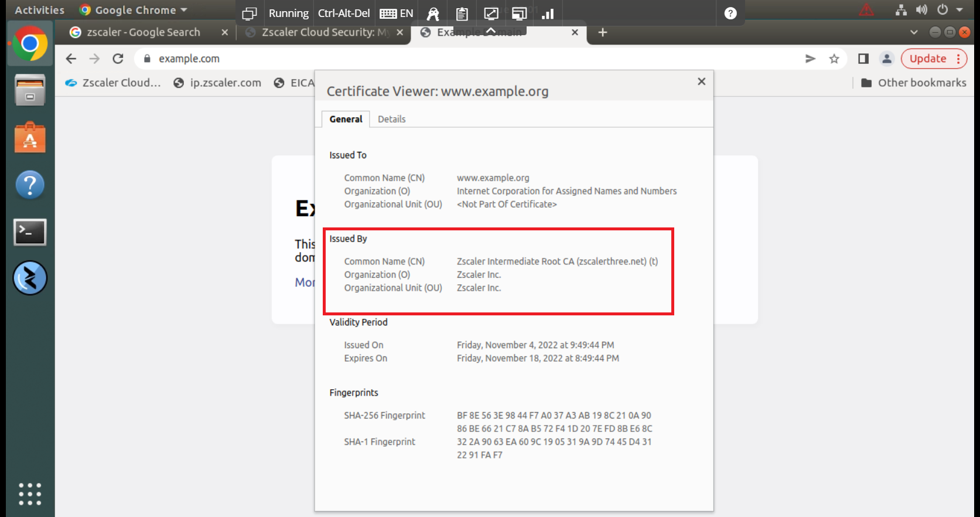This screenshot has height=517, width=980.
Task: Open EICA bookmark
Action: coord(294,83)
